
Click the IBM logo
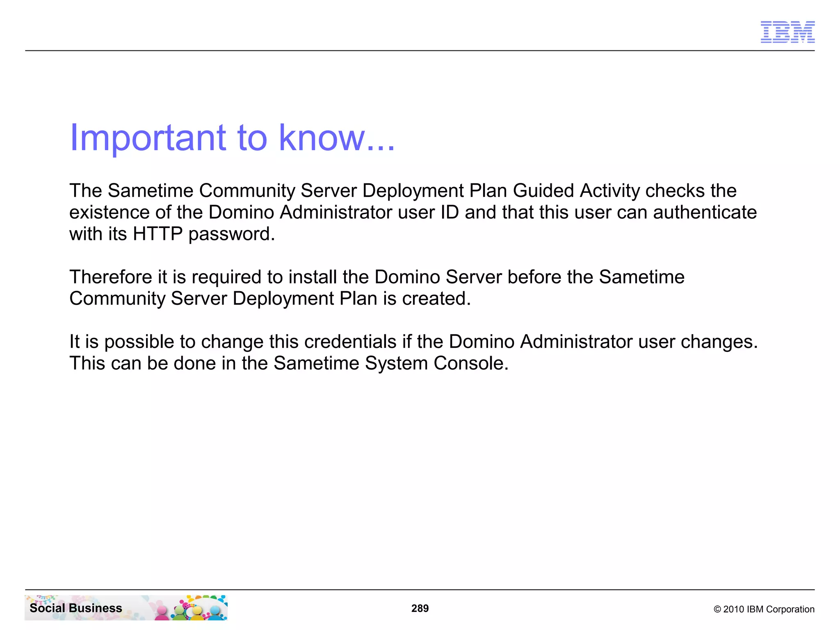[787, 32]
